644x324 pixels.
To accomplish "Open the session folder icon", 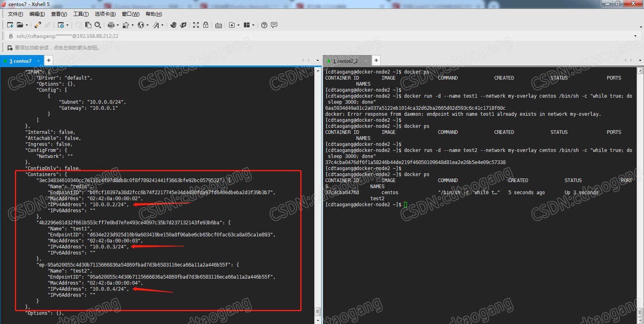I will coord(20,25).
